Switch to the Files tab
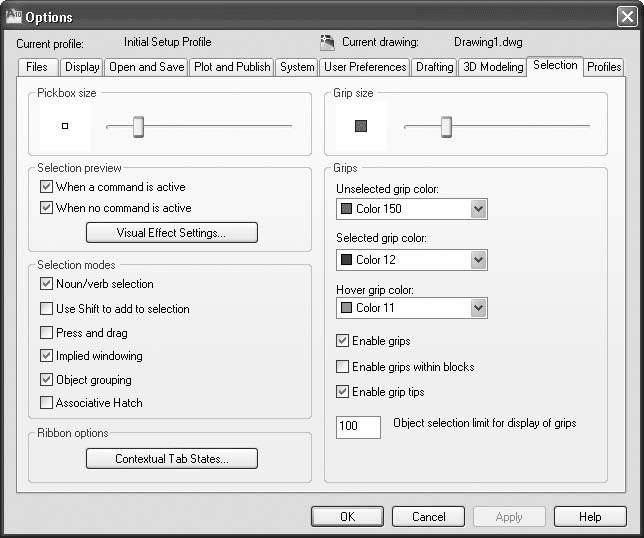The height and width of the screenshot is (538, 644). (x=37, y=67)
